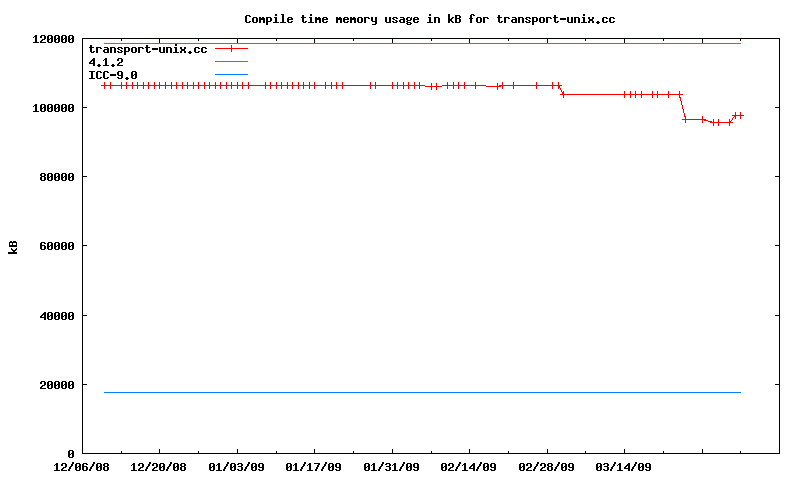Select the 4.1.2 legend label
The width and height of the screenshot is (800, 480).
pos(106,62)
